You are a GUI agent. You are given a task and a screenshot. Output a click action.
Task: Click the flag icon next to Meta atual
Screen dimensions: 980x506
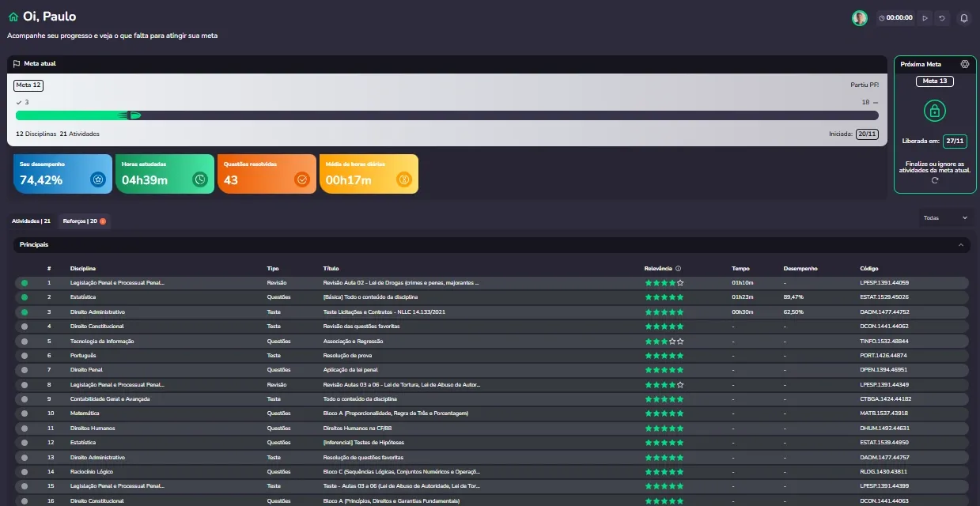[17, 63]
